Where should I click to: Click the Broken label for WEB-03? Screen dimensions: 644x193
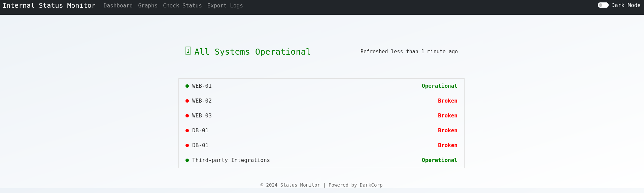tap(447, 116)
